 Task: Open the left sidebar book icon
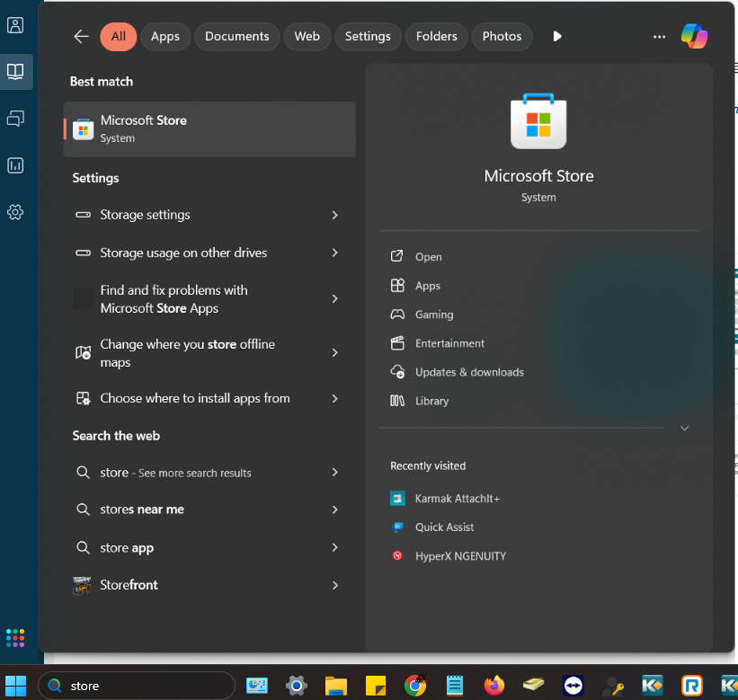click(x=15, y=72)
